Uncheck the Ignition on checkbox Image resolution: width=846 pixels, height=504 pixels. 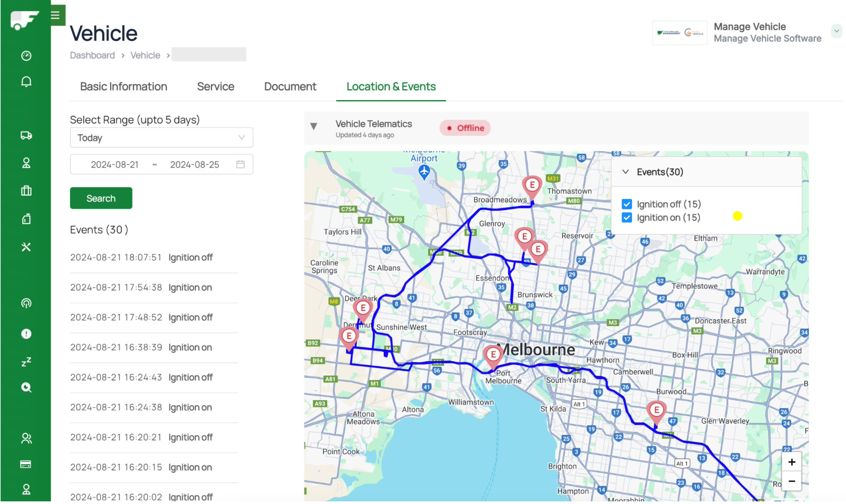click(x=627, y=218)
